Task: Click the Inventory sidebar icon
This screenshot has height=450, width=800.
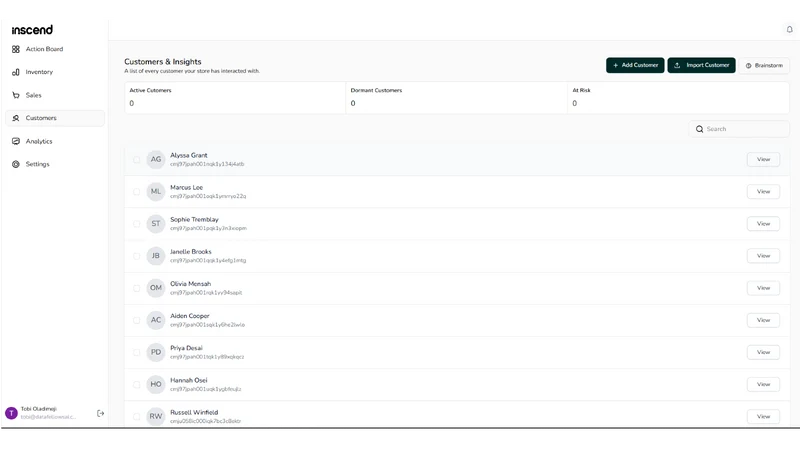Action: click(x=16, y=72)
